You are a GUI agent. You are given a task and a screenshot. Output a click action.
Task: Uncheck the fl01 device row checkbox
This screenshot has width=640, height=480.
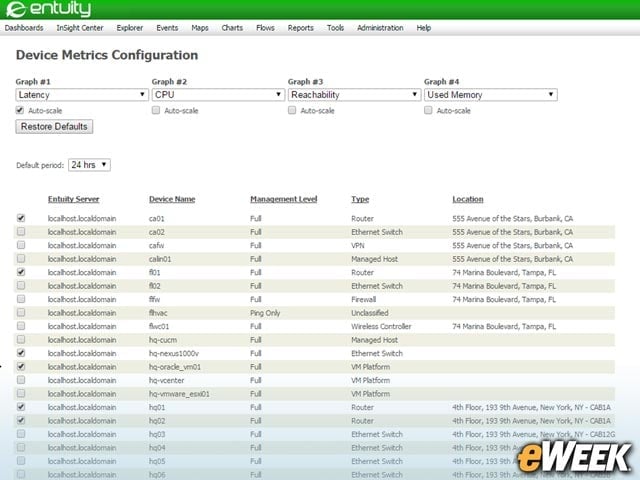point(21,272)
